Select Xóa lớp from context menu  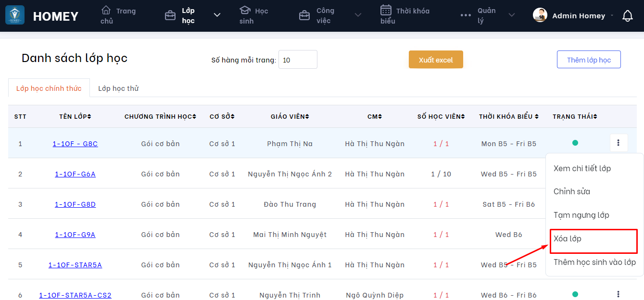point(568,239)
